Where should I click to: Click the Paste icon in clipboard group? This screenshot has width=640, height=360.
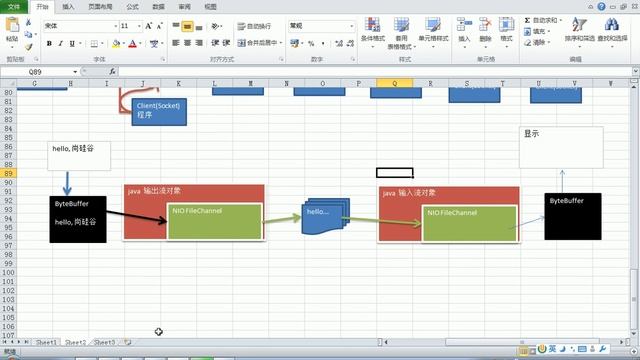pyautogui.click(x=12, y=25)
